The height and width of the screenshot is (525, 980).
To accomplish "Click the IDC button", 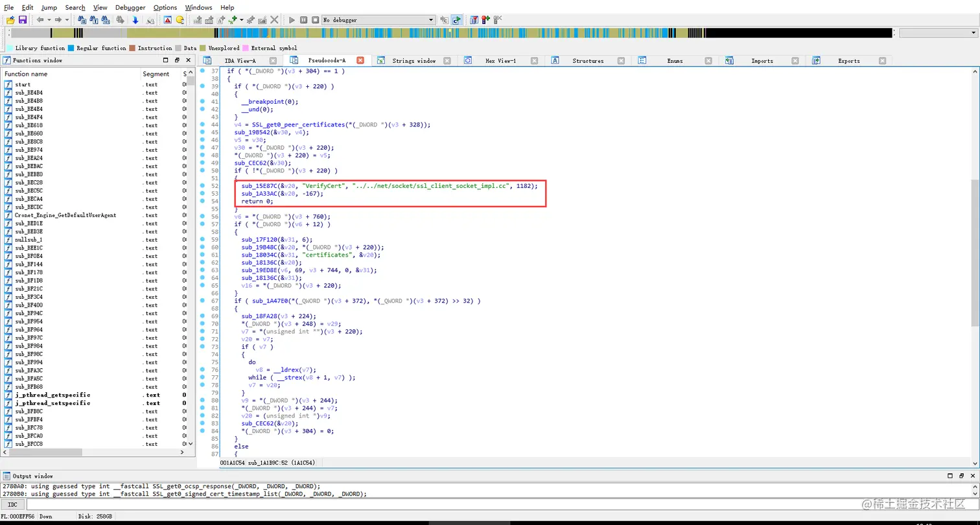I will pyautogui.click(x=13, y=504).
